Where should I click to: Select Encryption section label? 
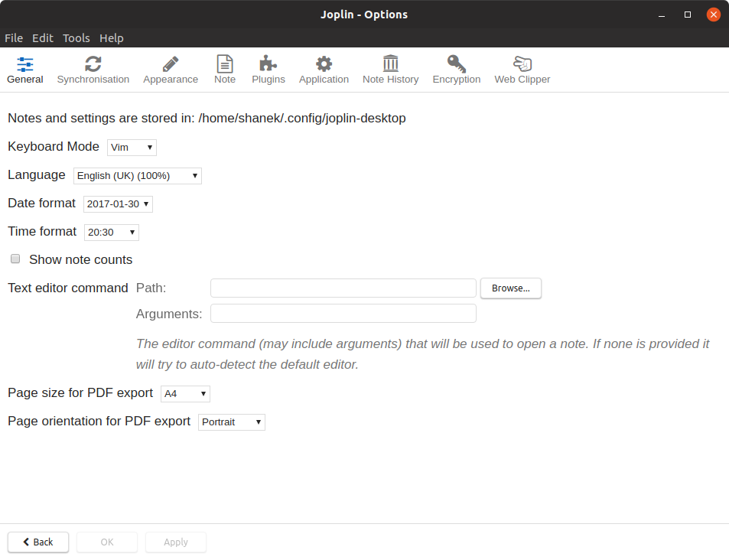click(x=457, y=80)
